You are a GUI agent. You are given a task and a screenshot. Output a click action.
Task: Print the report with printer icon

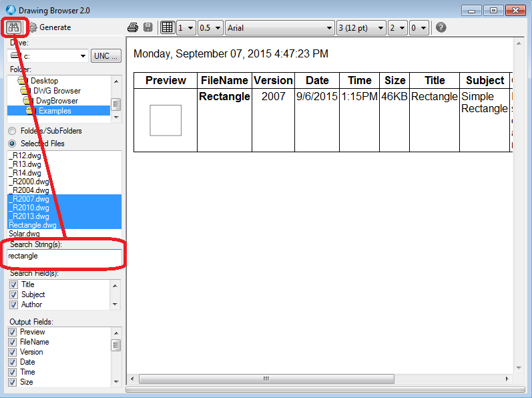(x=133, y=27)
